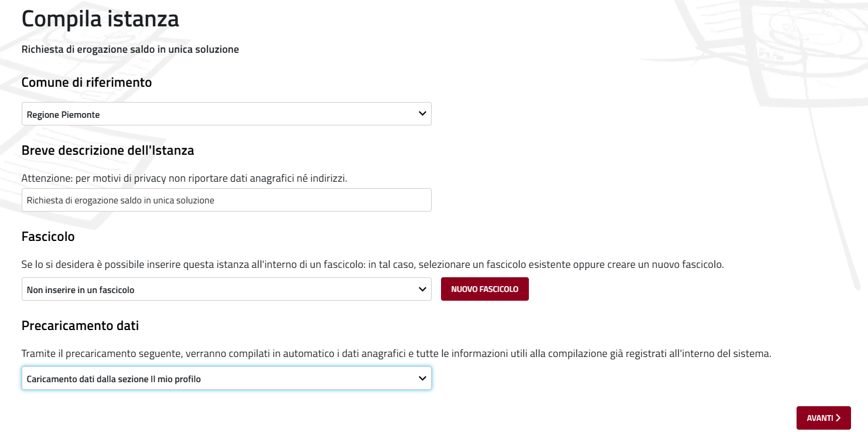Click the chevron arrow of Fascicolo select
The image size is (868, 432).
pos(422,289)
